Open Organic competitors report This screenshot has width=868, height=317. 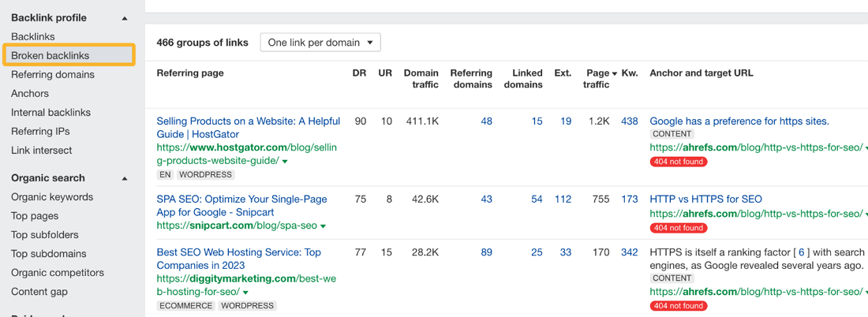(58, 273)
